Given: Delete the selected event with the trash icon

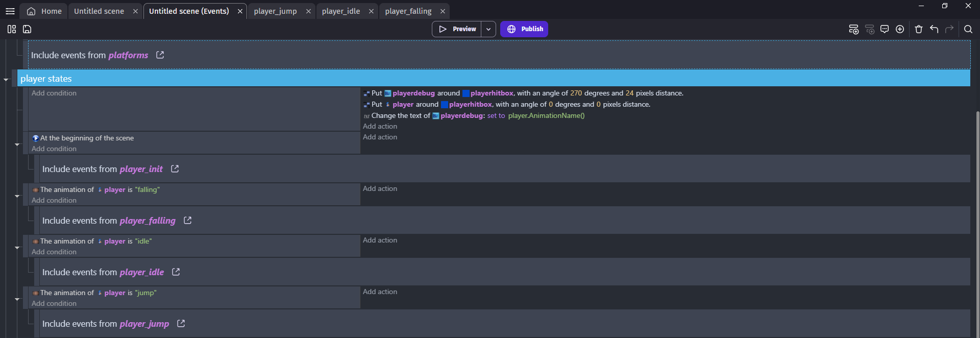Looking at the screenshot, I should (x=919, y=29).
